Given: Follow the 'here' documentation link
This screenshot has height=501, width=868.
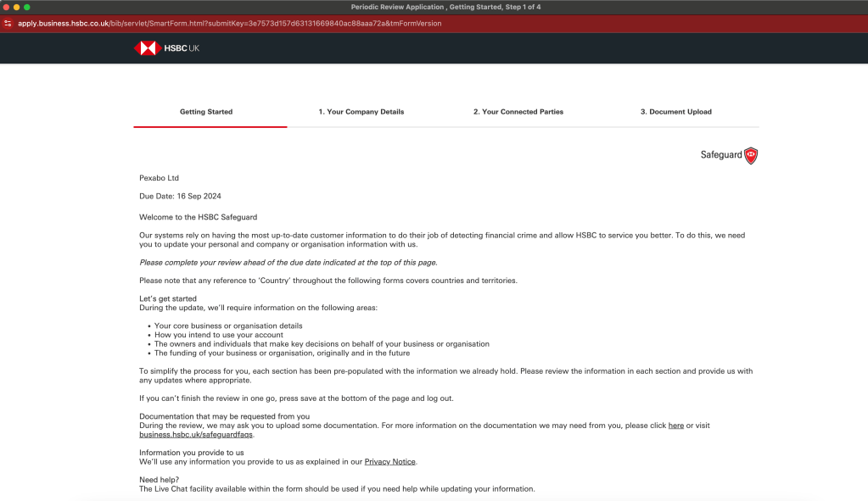Looking at the screenshot, I should (x=676, y=426).
